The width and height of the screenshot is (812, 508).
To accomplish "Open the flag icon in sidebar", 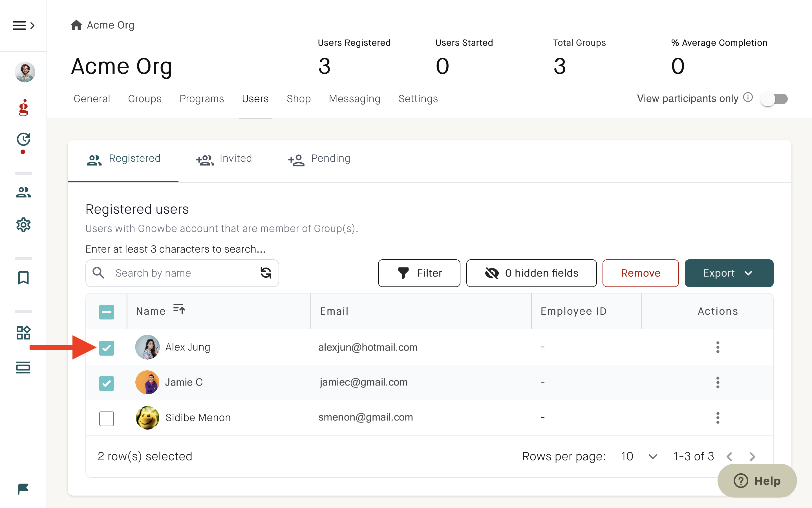I will (23, 489).
